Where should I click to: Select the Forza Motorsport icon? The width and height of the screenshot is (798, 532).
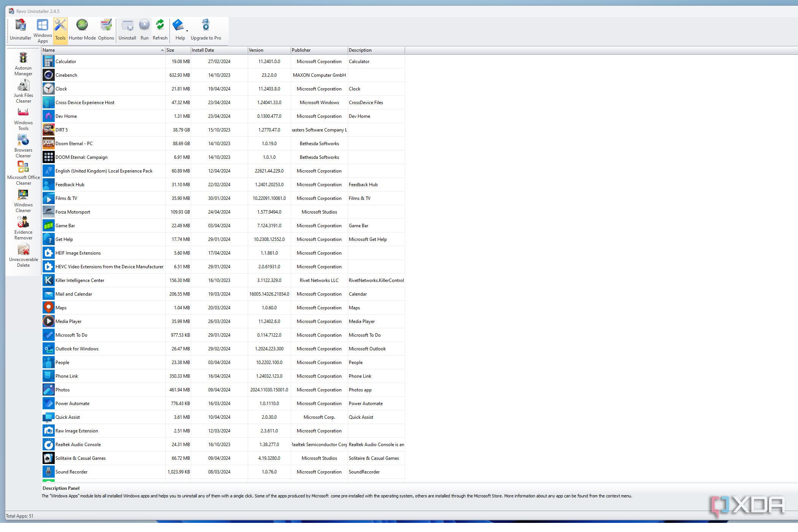48,212
